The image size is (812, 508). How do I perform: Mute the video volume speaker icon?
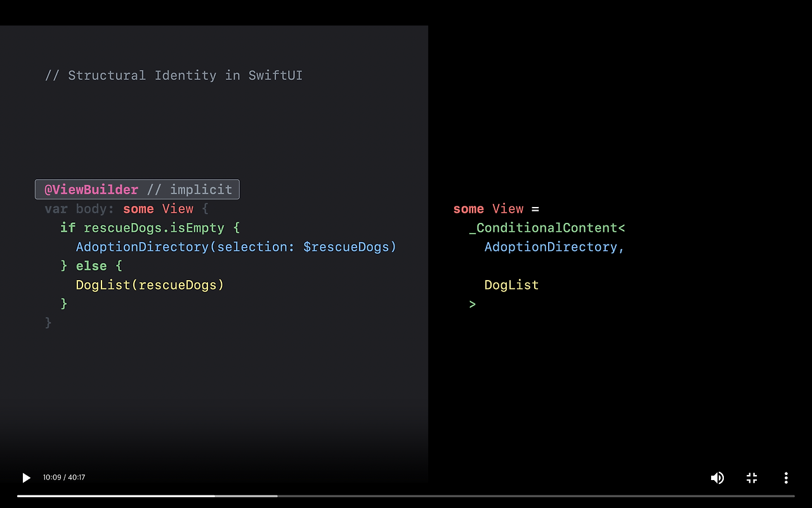coord(717,478)
